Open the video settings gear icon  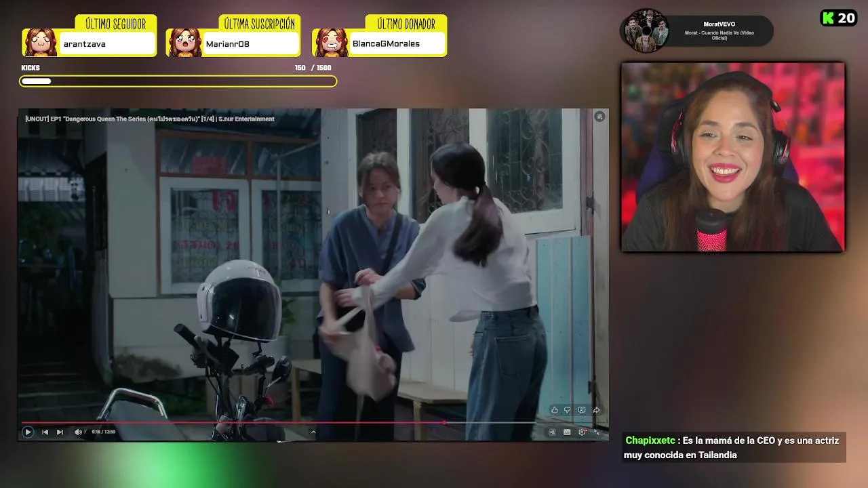tap(582, 432)
